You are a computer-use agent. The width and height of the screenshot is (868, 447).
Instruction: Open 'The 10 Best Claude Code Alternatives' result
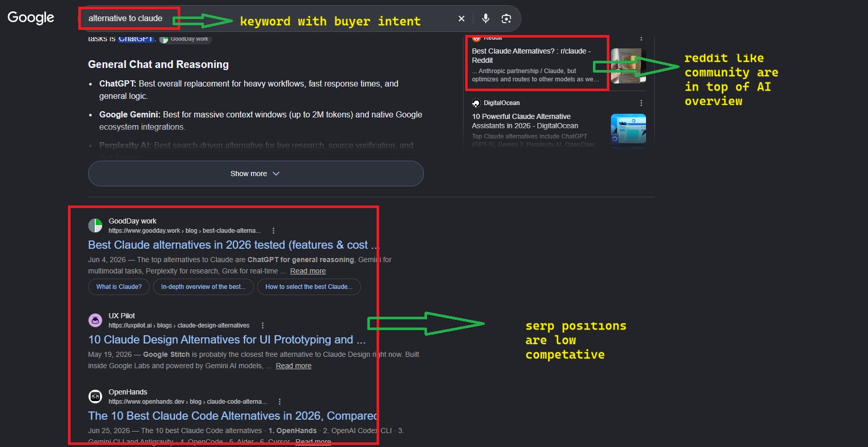pos(233,416)
